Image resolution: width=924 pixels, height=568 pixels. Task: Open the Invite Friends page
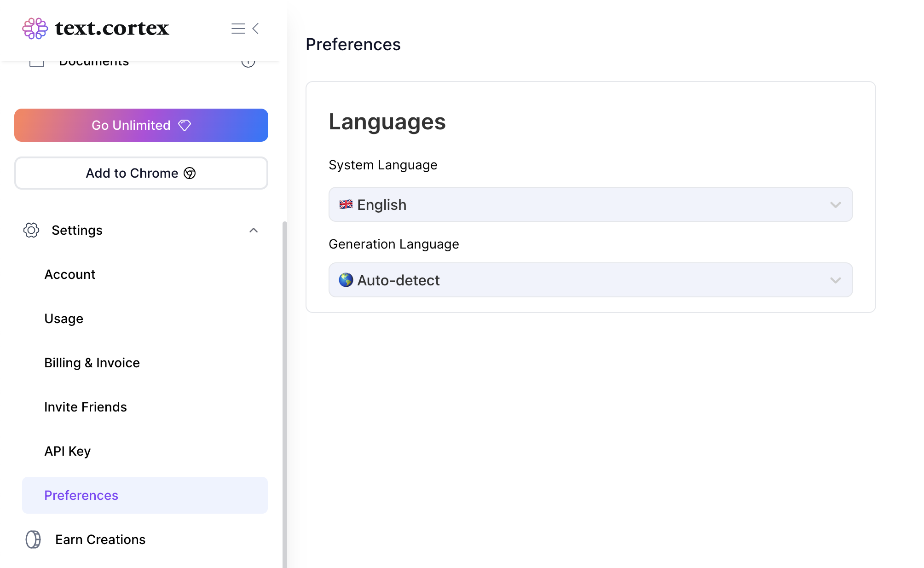tap(86, 407)
